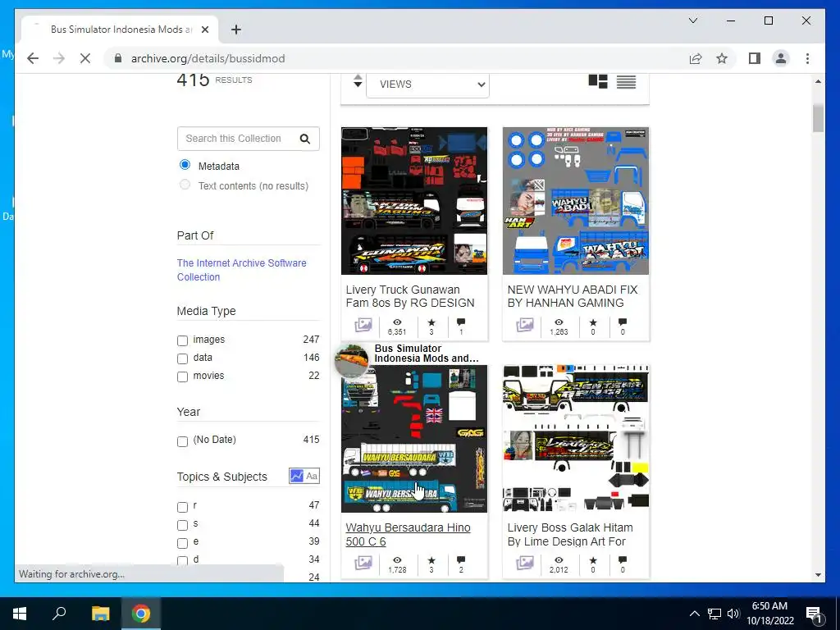840x630 pixels.
Task: Toggle the Chrome side panel
Action: point(755,58)
